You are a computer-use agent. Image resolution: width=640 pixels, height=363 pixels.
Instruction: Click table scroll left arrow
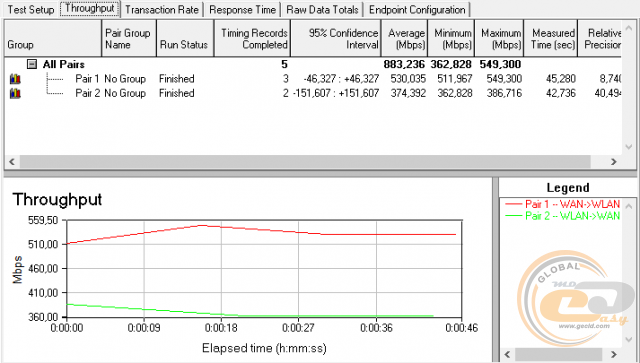point(12,162)
